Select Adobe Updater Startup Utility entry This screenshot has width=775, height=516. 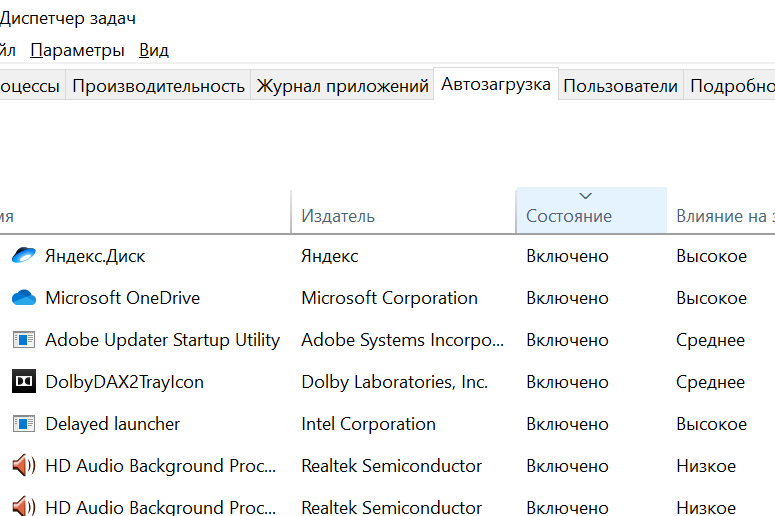162,340
